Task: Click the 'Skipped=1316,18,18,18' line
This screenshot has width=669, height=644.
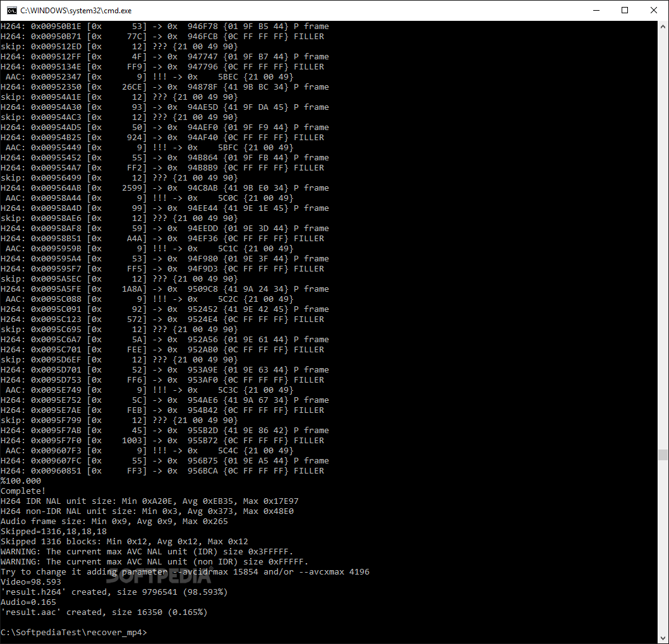Action: [54, 532]
